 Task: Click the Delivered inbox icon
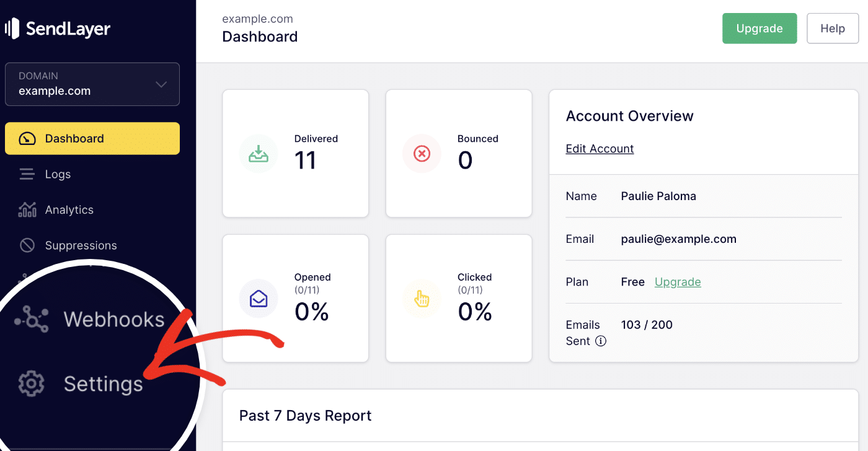[259, 154]
